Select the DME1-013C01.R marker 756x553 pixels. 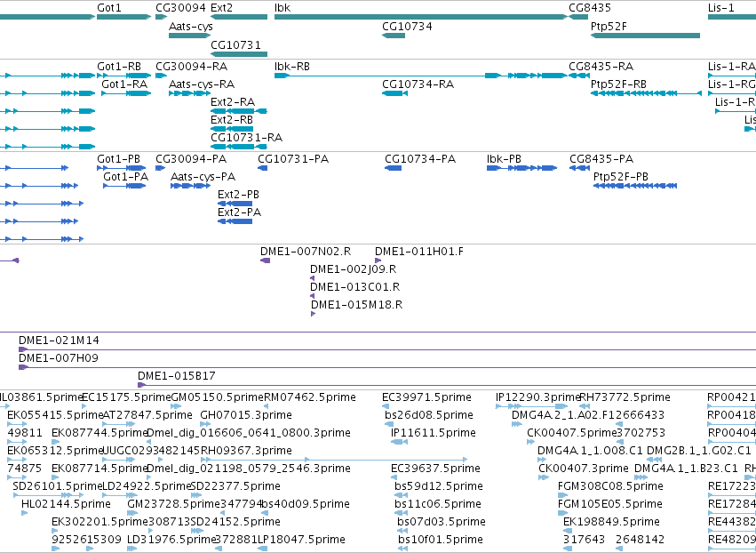click(313, 296)
